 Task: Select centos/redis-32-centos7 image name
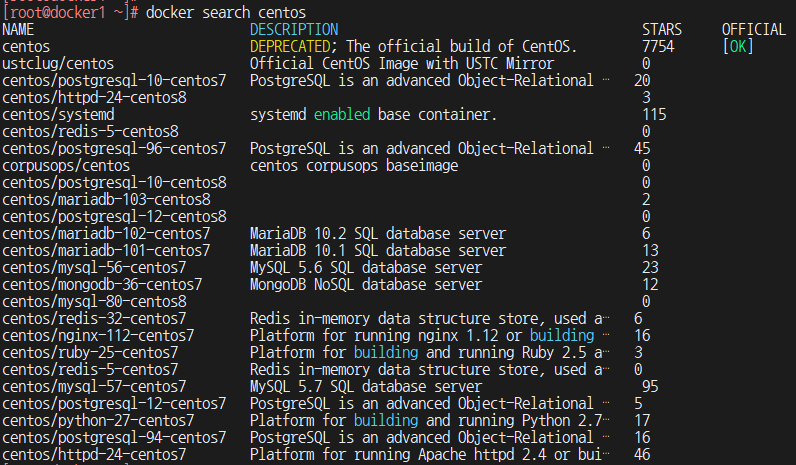tap(94, 319)
